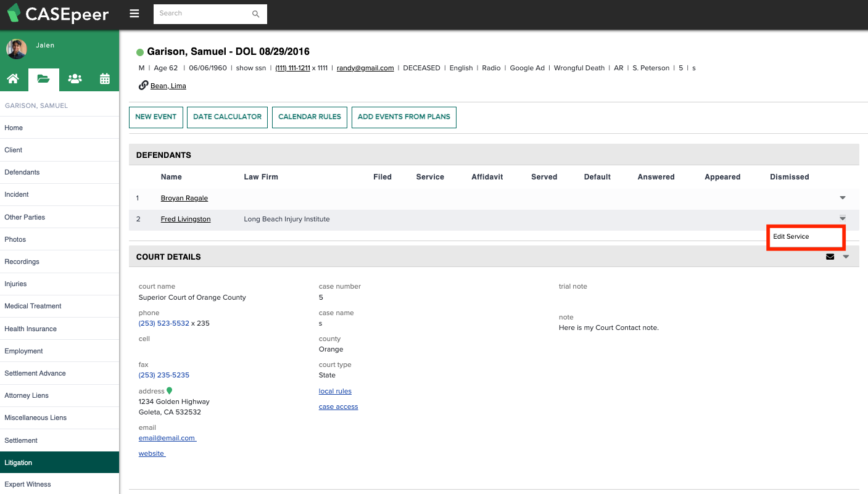Image resolution: width=868 pixels, height=494 pixels.
Task: Open the contacts people icon tab
Action: (x=75, y=79)
